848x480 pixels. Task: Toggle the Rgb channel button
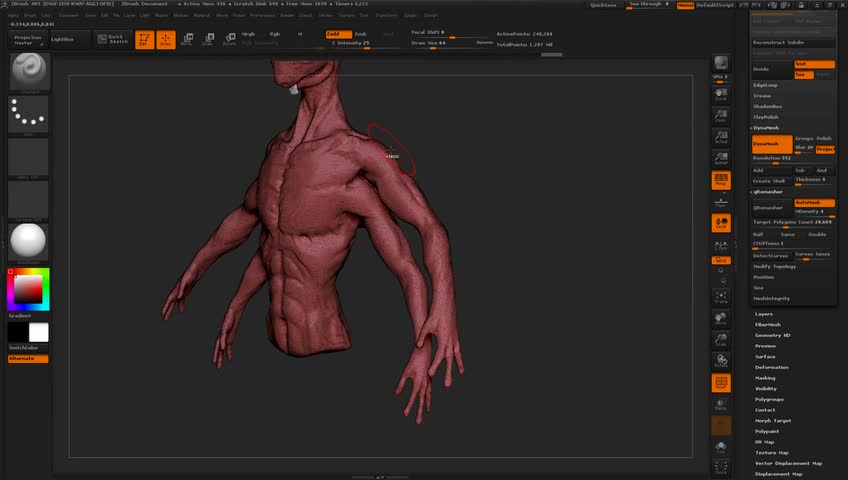coord(275,34)
